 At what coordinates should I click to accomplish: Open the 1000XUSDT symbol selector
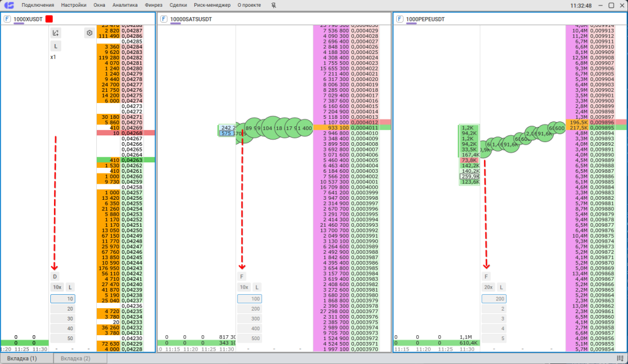pos(28,19)
